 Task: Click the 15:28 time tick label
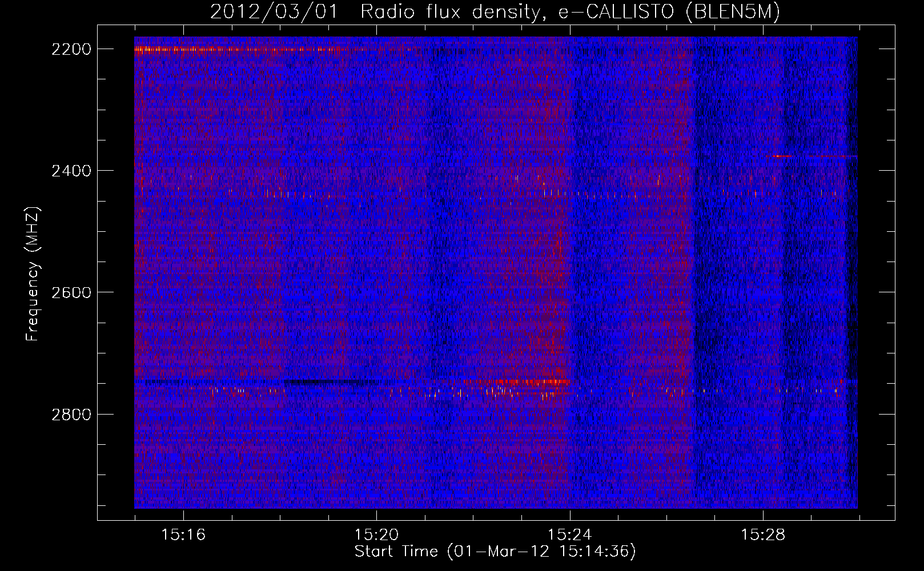tap(764, 534)
